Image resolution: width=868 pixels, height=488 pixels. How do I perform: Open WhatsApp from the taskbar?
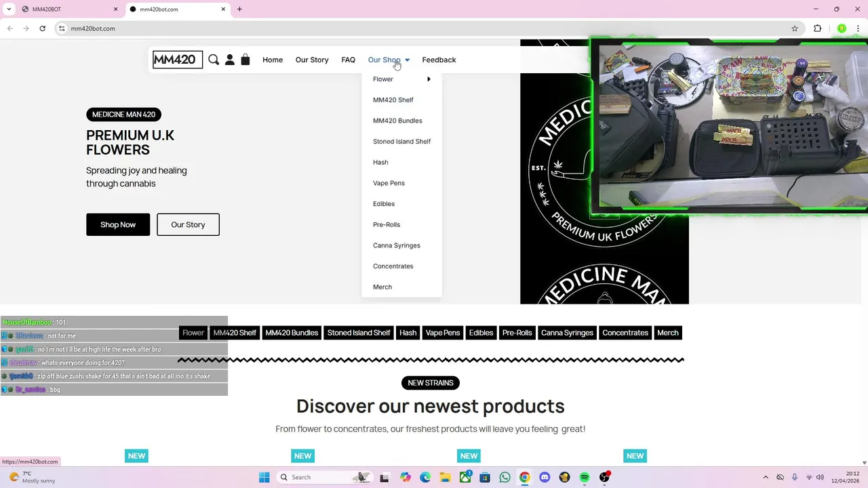[x=505, y=477]
